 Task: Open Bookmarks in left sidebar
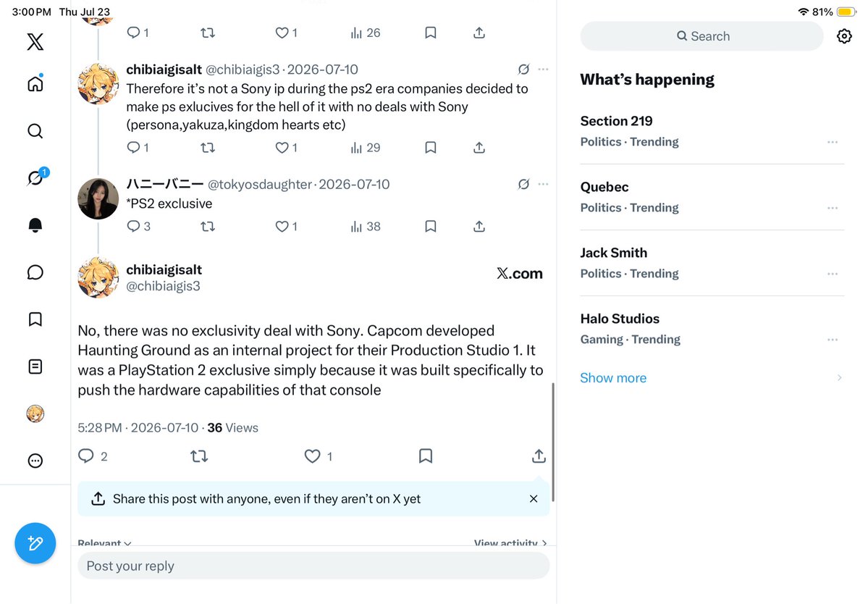click(x=35, y=319)
